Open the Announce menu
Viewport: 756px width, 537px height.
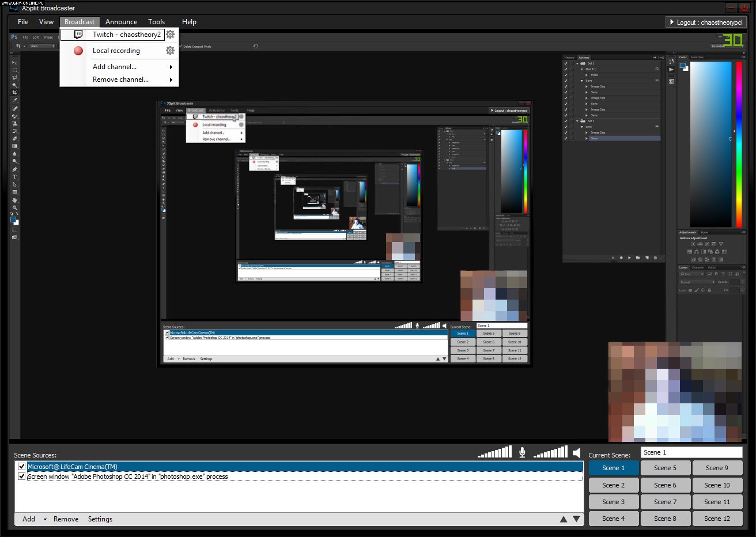pyautogui.click(x=121, y=22)
